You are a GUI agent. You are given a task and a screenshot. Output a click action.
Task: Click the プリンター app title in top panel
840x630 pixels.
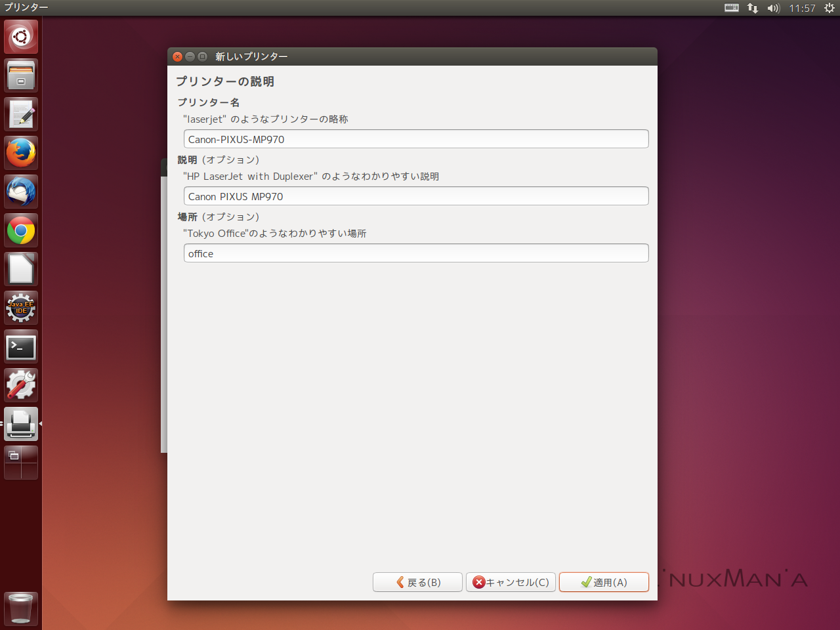[x=26, y=7]
